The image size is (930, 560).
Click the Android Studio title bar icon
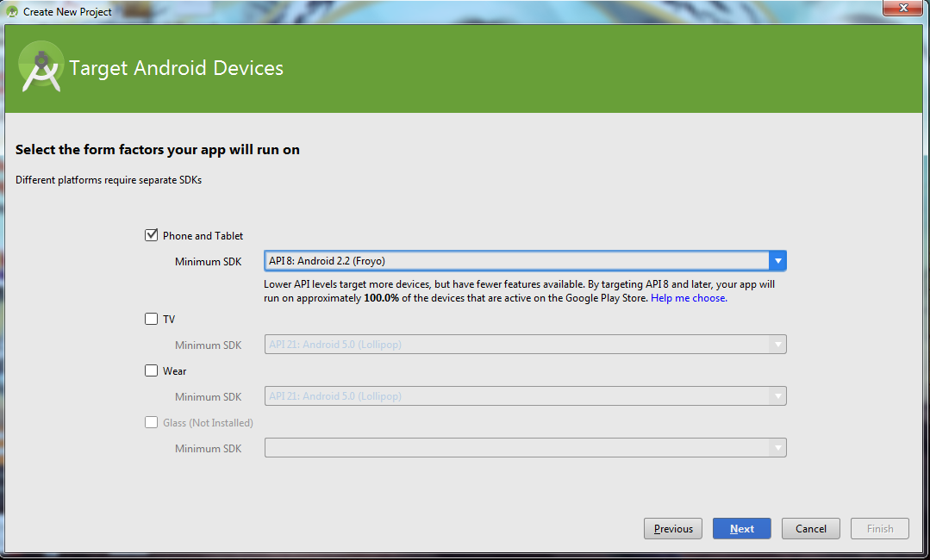coord(12,11)
